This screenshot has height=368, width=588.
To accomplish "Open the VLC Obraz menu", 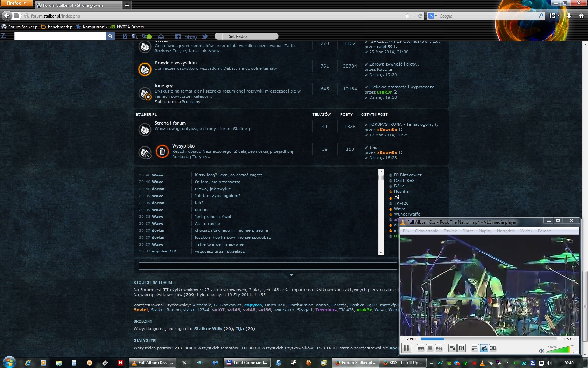I will point(468,231).
